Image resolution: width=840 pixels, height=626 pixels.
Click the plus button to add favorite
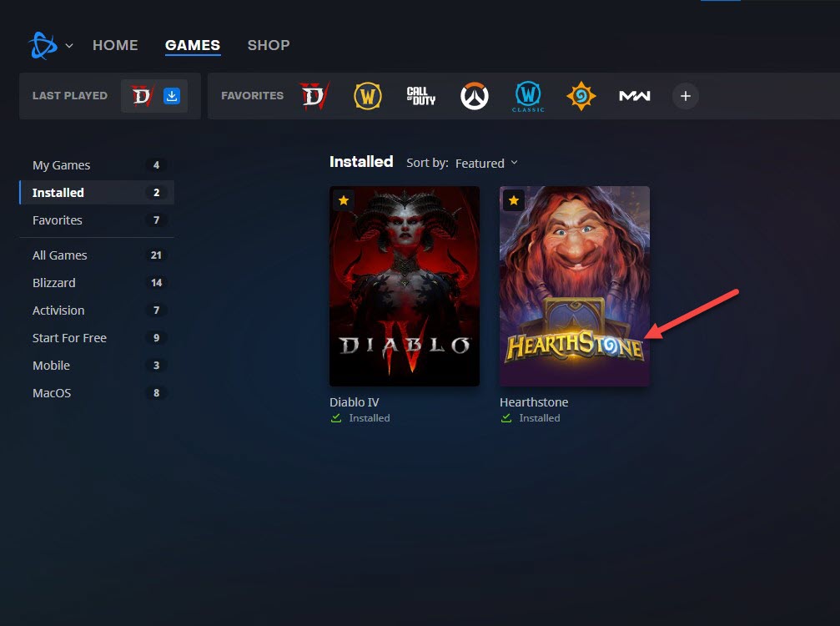tap(685, 96)
